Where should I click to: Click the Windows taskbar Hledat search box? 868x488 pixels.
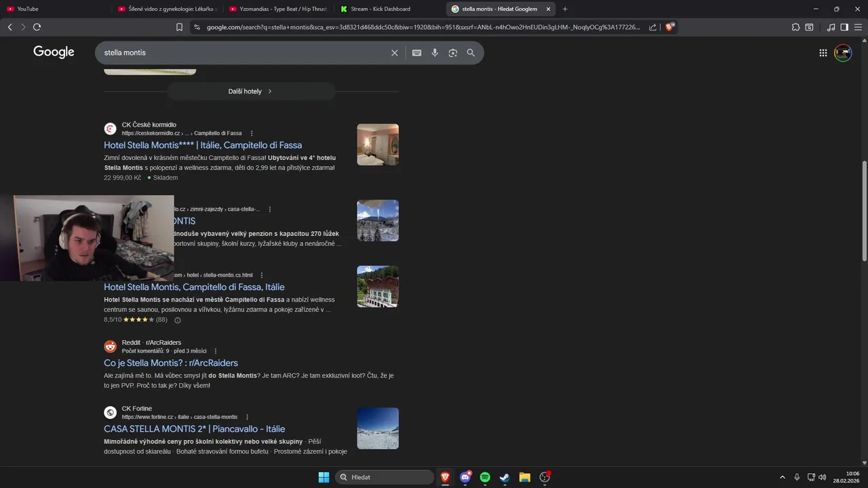pyautogui.click(x=384, y=477)
